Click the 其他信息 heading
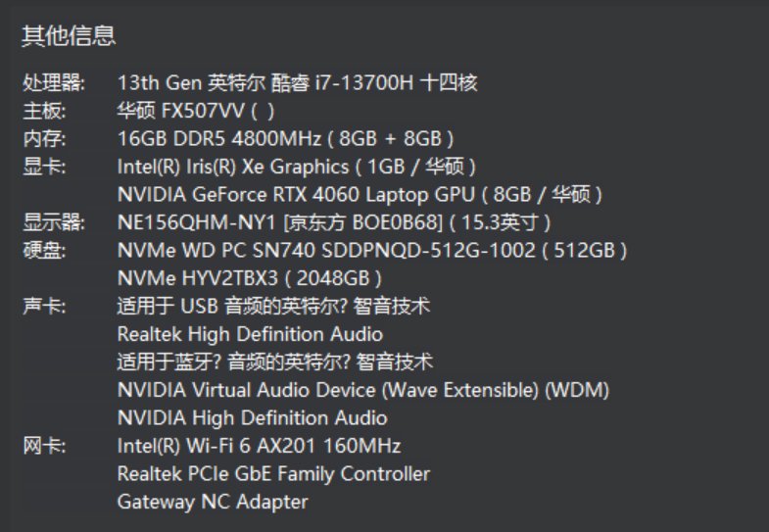769x532 pixels. 69,36
